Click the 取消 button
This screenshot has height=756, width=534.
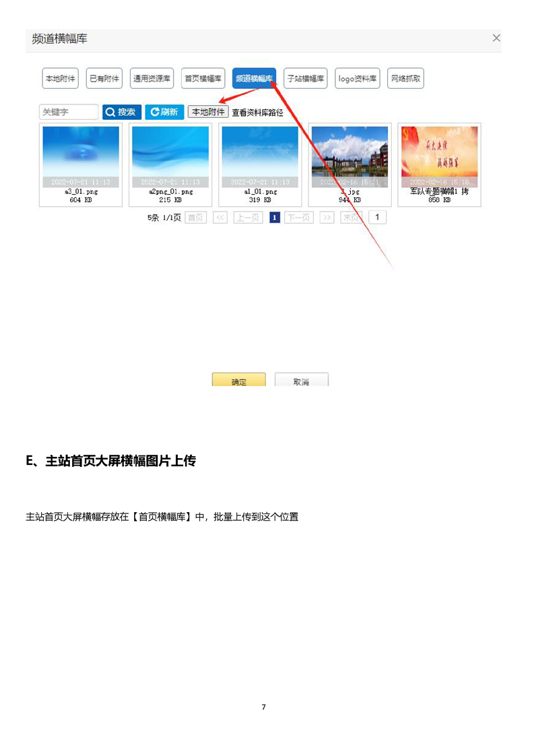tap(301, 381)
